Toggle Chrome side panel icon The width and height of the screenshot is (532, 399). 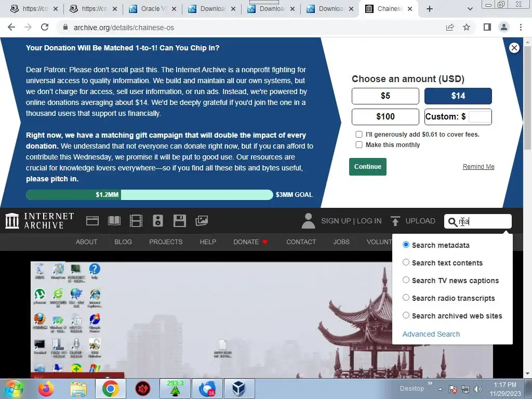pos(487,28)
